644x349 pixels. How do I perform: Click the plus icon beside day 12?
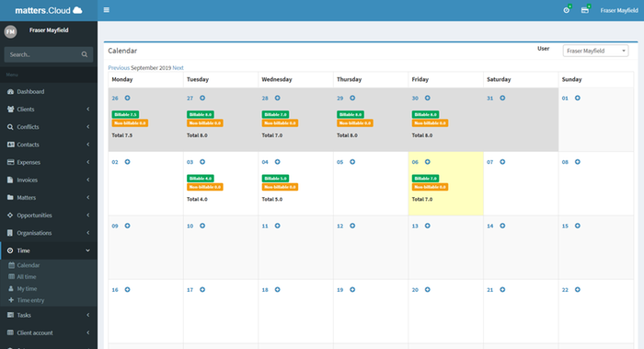click(x=352, y=226)
